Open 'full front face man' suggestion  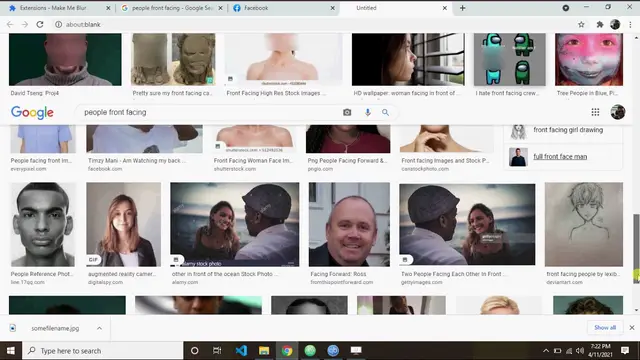click(560, 157)
